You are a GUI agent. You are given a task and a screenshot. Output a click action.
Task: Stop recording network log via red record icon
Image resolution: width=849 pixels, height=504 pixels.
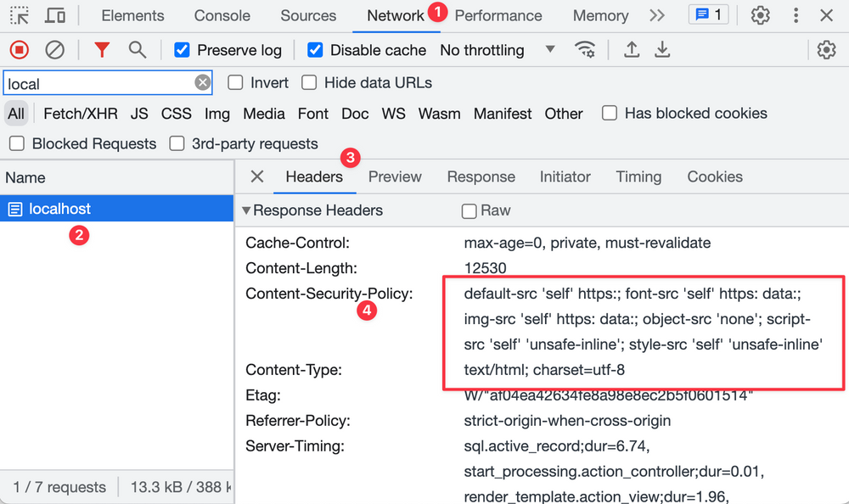(19, 50)
